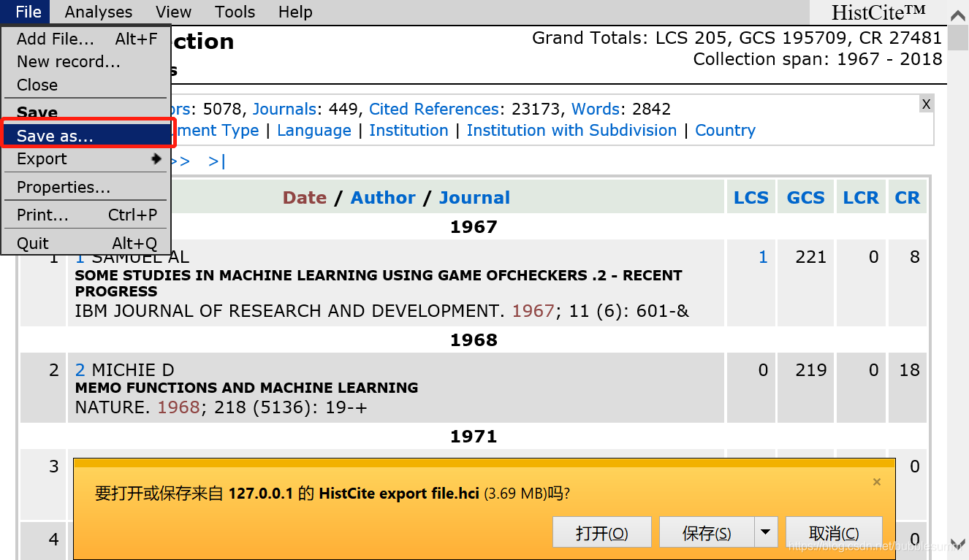Screen dimensions: 969x560
Task: Open Institution analysis link
Action: point(408,131)
